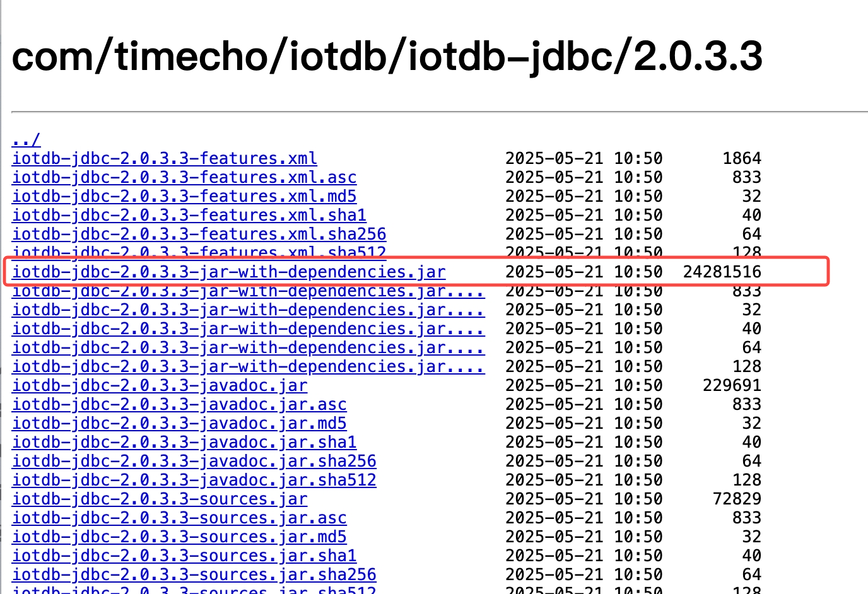
Task: Open the first truncated jar-with-dependencies checksum link
Action: (x=248, y=291)
